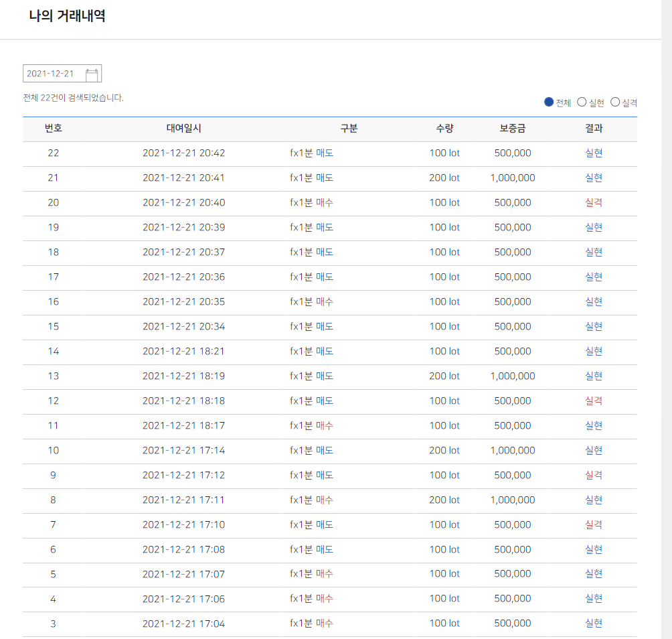Select timestamp 2021-12-21 17:14
The image size is (672, 639).
pyautogui.click(x=183, y=450)
